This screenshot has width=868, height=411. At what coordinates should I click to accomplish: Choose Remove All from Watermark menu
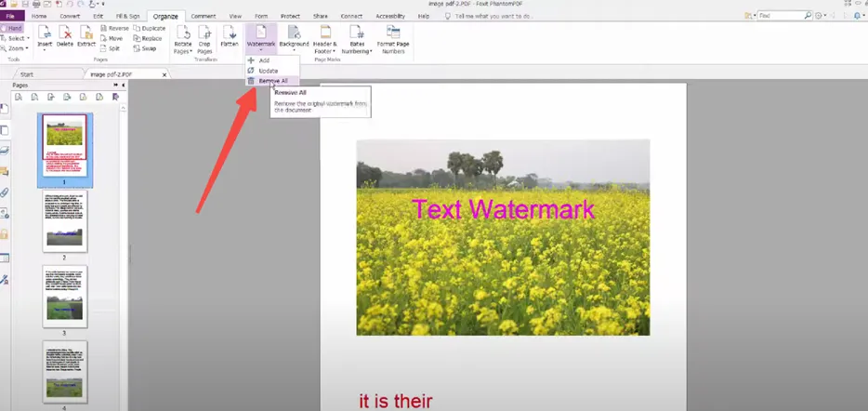click(x=271, y=81)
